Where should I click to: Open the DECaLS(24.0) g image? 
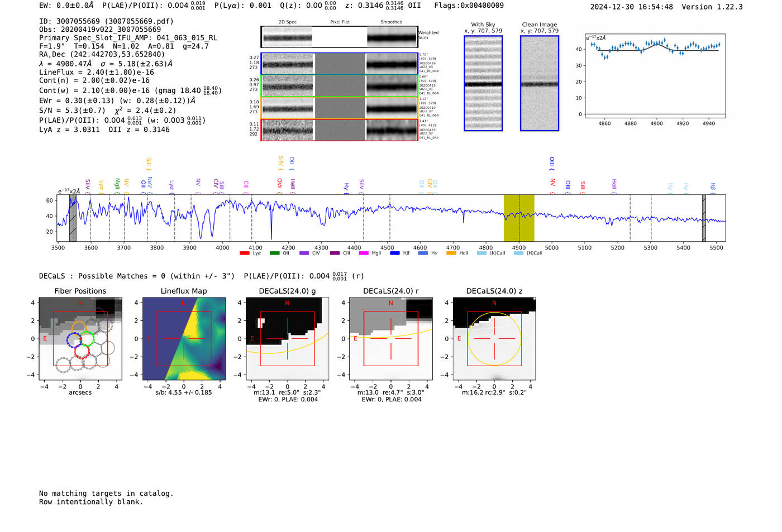click(x=287, y=339)
